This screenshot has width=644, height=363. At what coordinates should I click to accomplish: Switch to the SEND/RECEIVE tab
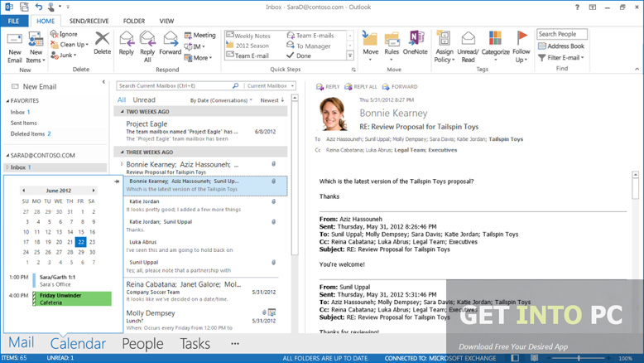tap(89, 21)
